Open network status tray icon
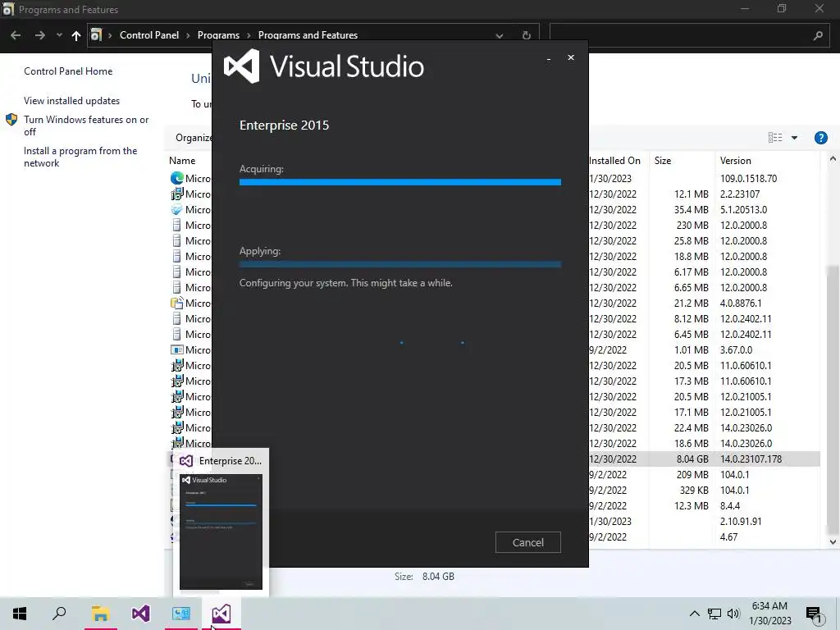The width and height of the screenshot is (840, 630). coord(714,614)
